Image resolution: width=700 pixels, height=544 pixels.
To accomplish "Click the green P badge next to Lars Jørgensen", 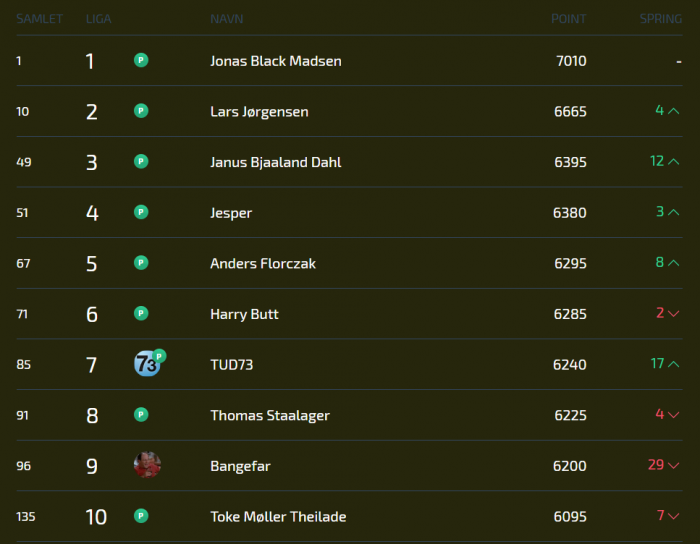I will [x=141, y=111].
